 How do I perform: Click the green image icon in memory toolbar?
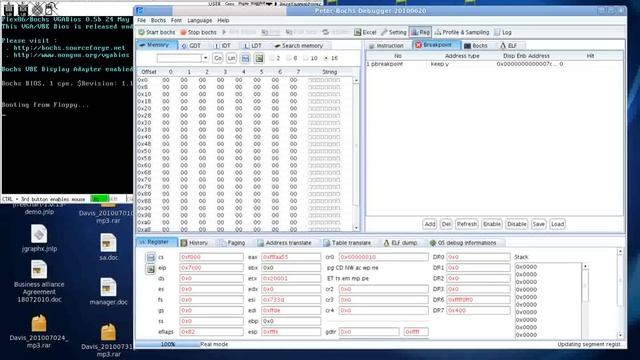tap(259, 58)
